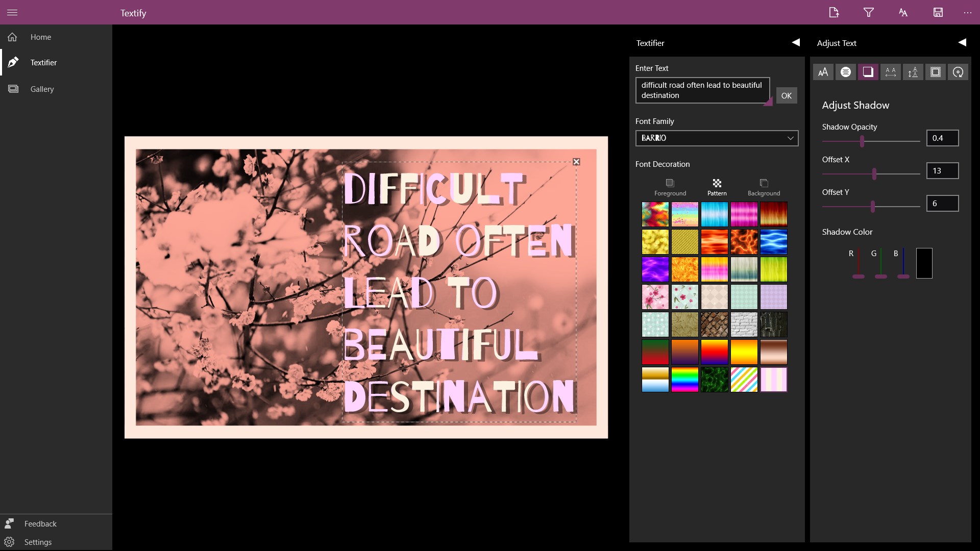Open the character spacing tool
Screen dimensions: 980x551
click(890, 72)
